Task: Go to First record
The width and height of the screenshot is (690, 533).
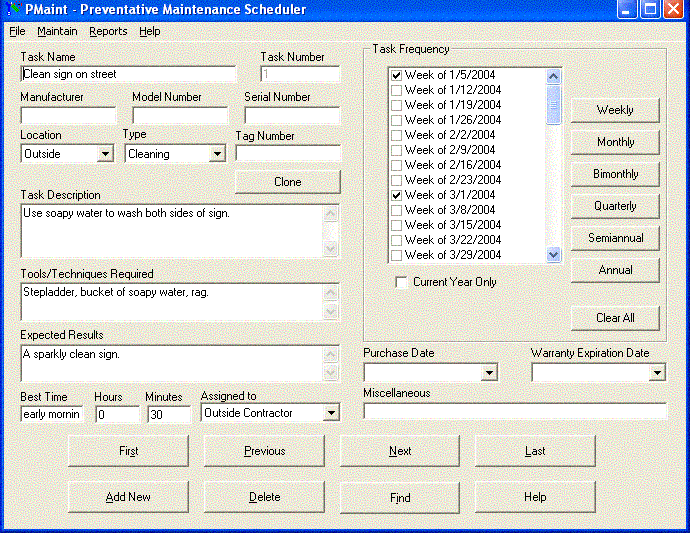Action: 128,451
